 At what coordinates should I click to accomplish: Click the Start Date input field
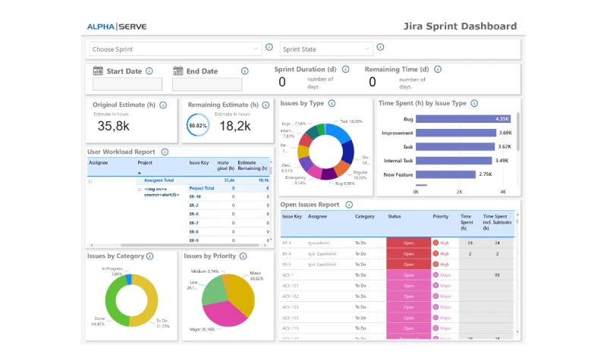point(127,85)
